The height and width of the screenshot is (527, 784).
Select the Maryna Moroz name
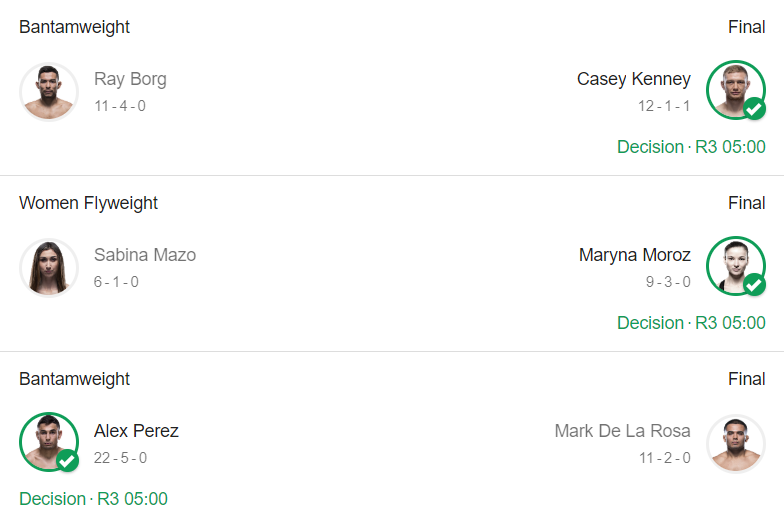point(634,255)
